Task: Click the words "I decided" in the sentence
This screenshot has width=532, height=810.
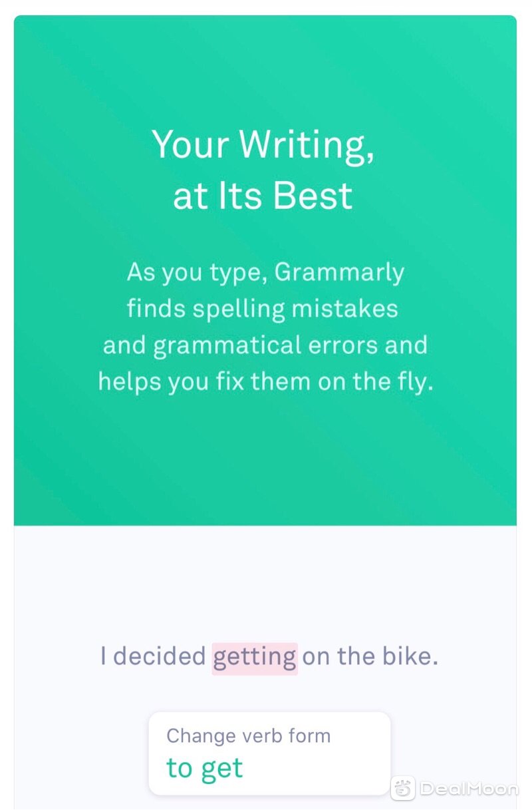Action: [153, 657]
